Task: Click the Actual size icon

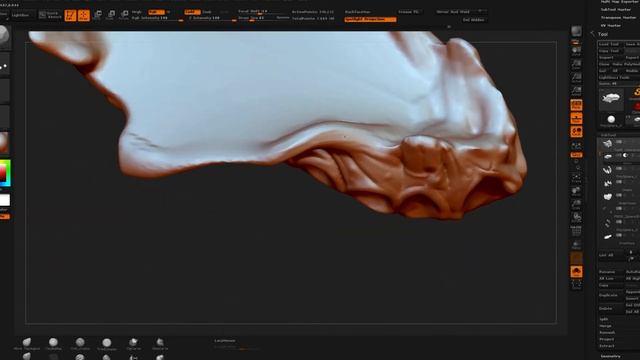Action: pos(576,77)
